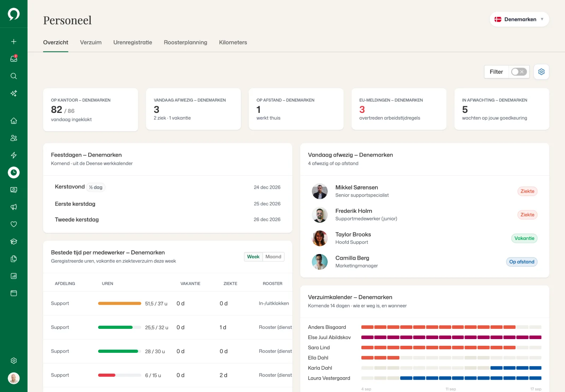Open the Kilometers tab
The image size is (565, 392).
click(x=233, y=42)
